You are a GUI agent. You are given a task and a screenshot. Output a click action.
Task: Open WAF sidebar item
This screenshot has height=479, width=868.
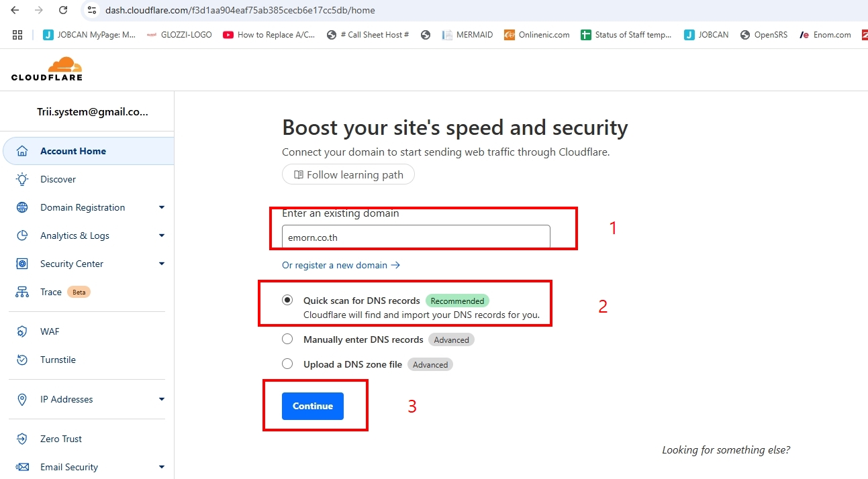[87, 331]
